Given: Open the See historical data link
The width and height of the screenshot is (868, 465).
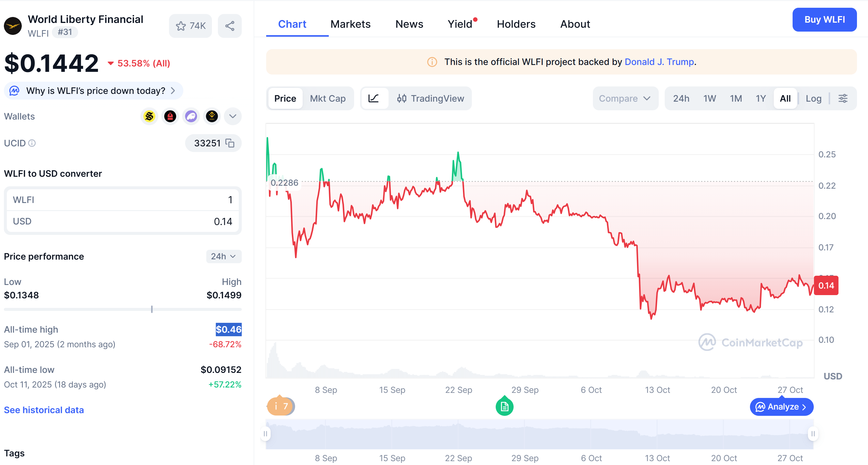Looking at the screenshot, I should [x=44, y=410].
